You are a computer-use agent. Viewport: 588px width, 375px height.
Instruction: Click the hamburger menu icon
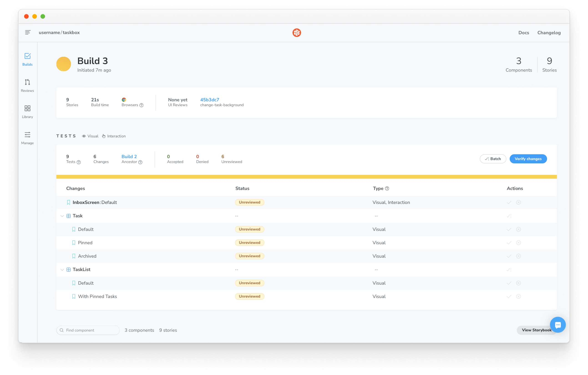(28, 33)
